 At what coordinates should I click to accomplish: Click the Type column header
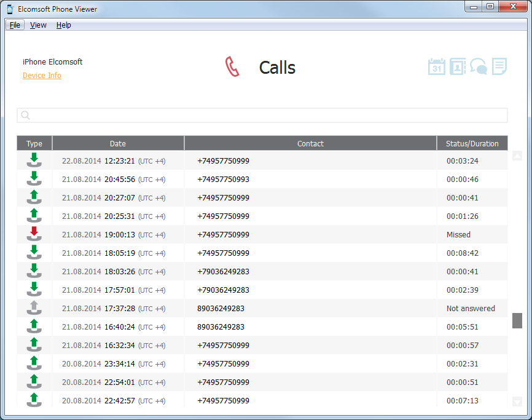[x=34, y=143]
